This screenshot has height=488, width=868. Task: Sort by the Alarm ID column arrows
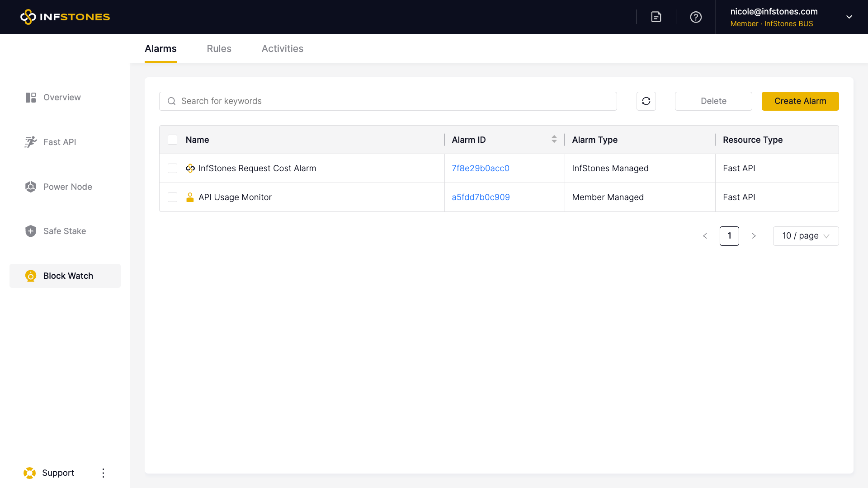[554, 140]
